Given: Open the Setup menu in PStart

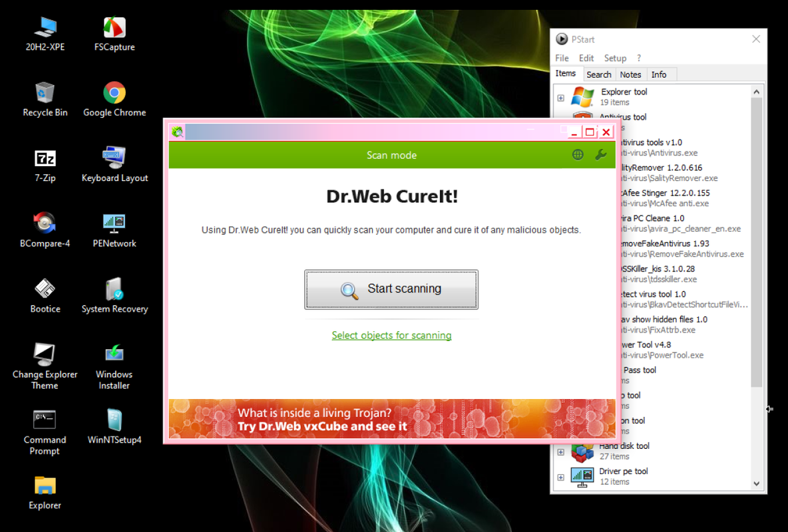Looking at the screenshot, I should (615, 59).
